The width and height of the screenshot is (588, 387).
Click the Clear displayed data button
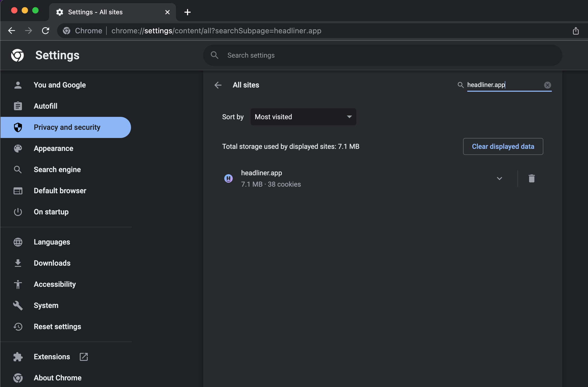point(503,146)
